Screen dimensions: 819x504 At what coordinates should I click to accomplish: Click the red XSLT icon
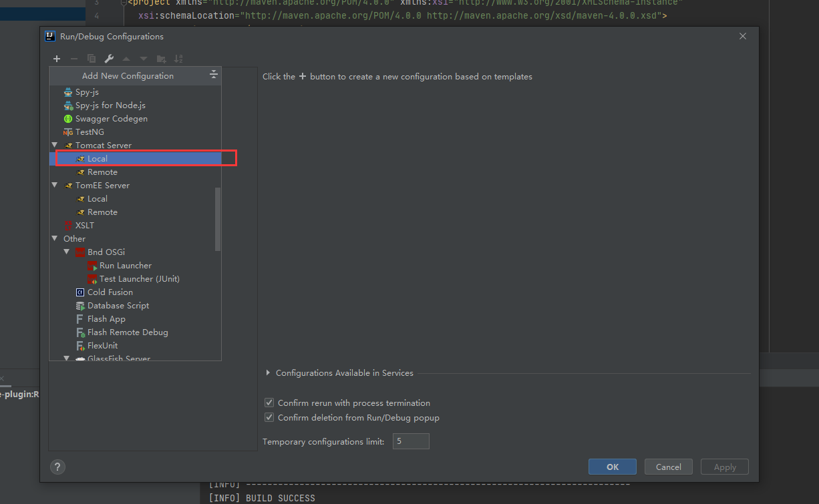pyautogui.click(x=68, y=226)
